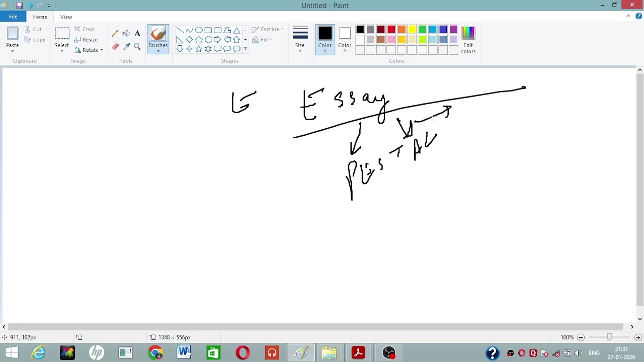This screenshot has height=362, width=644.
Task: Pick the Triangle shape
Action: tap(237, 30)
